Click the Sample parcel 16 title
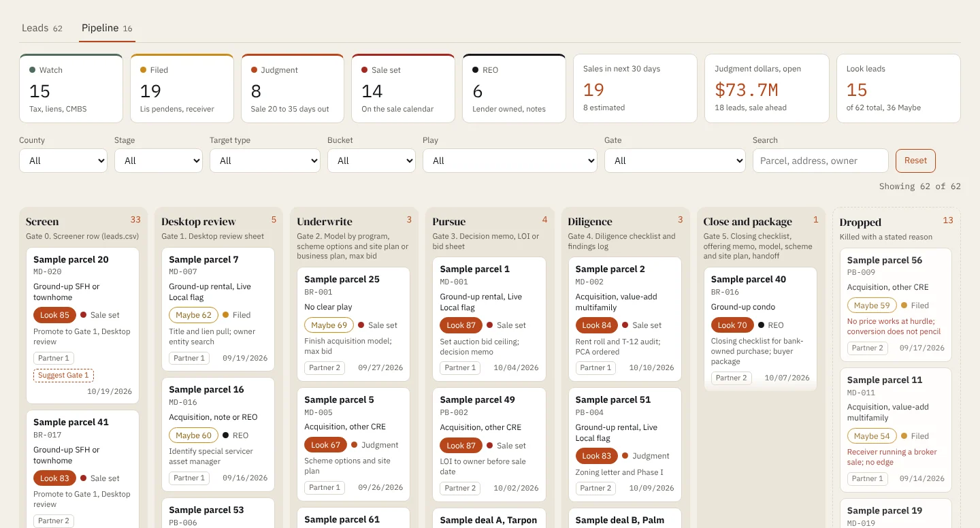Viewport: 980px width, 528px height. coord(206,389)
